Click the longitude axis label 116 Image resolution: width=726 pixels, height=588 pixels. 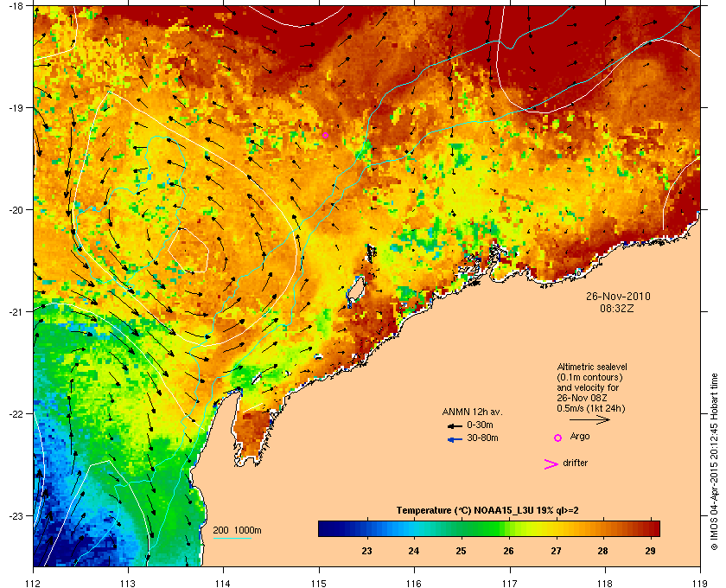[x=414, y=583]
